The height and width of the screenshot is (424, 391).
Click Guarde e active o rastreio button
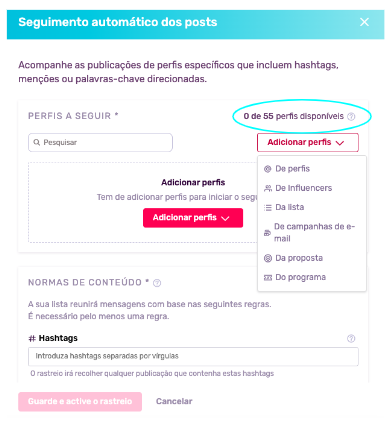80,401
